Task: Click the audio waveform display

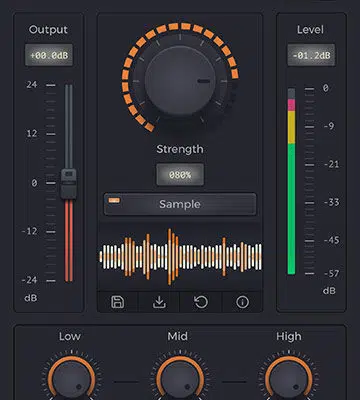Action: tap(181, 257)
